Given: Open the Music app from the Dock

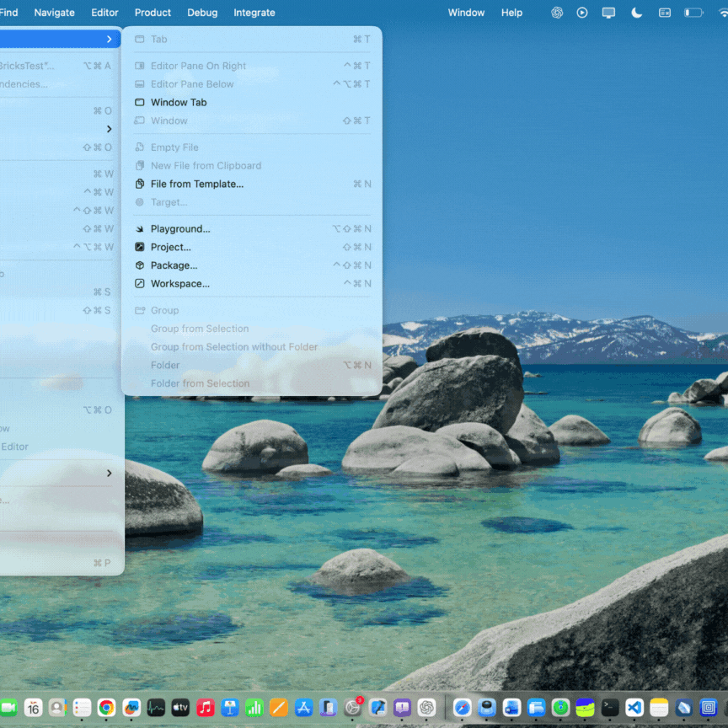Looking at the screenshot, I should 206,709.
